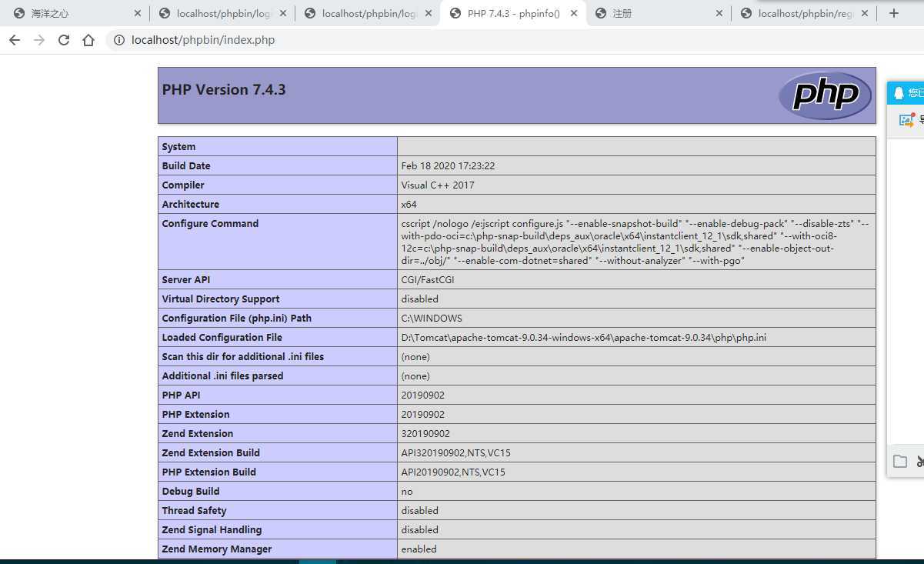924x564 pixels.
Task: Click the 'System' row label
Action: [x=178, y=146]
